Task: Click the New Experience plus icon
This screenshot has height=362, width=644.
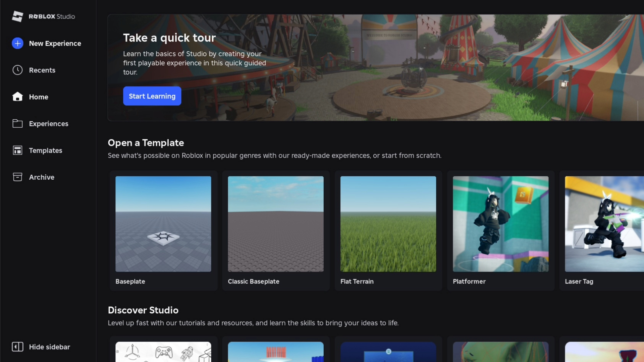Action: 17,43
